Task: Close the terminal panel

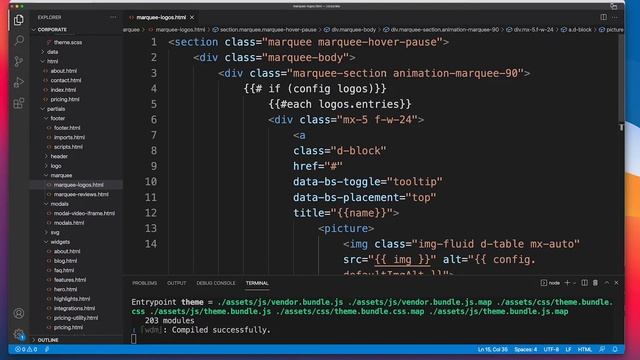Action: click(x=616, y=283)
